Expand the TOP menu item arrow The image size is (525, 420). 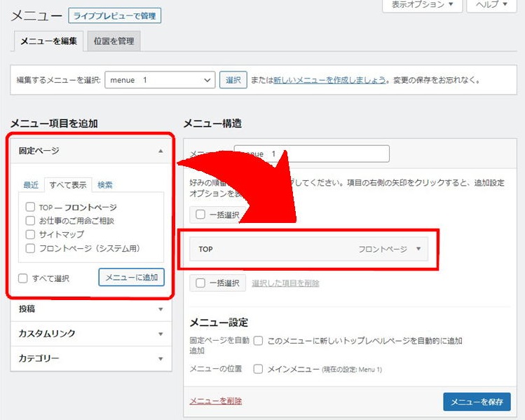pyautogui.click(x=418, y=249)
